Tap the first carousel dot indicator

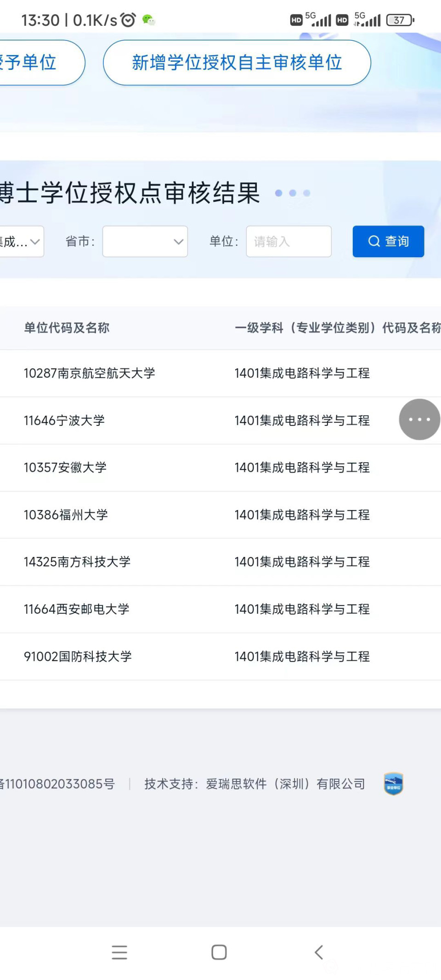tap(278, 193)
